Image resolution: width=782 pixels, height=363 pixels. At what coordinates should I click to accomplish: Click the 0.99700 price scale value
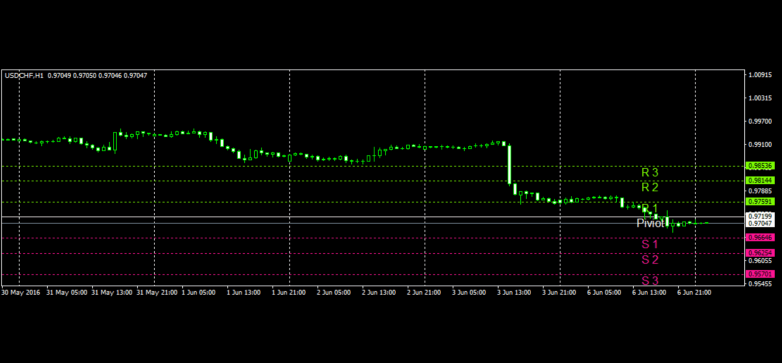(x=761, y=121)
